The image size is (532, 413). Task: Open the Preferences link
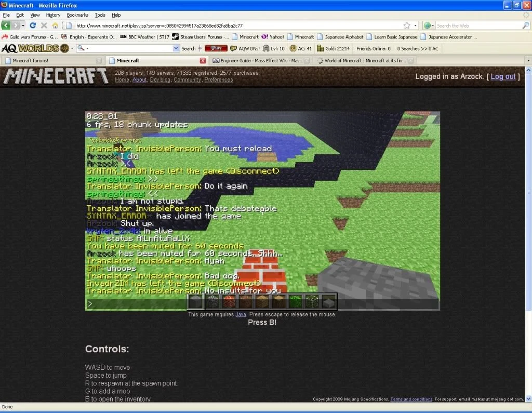pyautogui.click(x=219, y=80)
